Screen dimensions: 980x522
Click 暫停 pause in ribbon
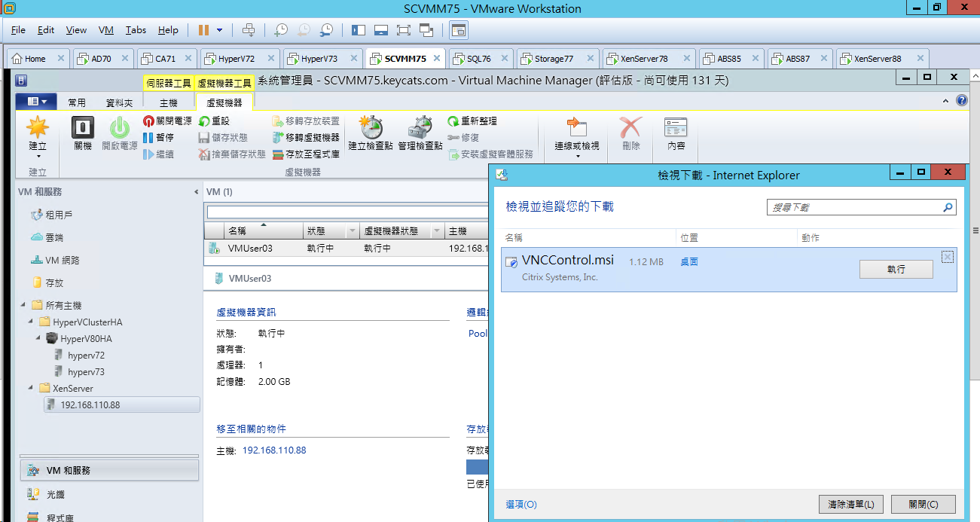pos(159,138)
